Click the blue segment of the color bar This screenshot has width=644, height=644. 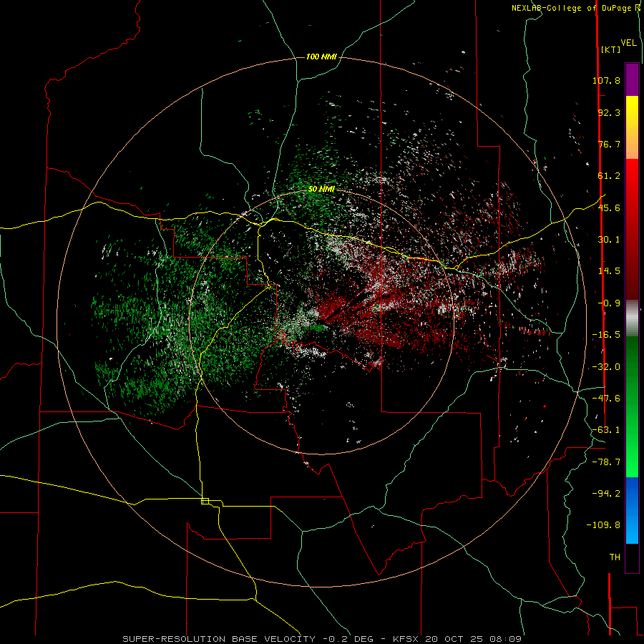632,510
